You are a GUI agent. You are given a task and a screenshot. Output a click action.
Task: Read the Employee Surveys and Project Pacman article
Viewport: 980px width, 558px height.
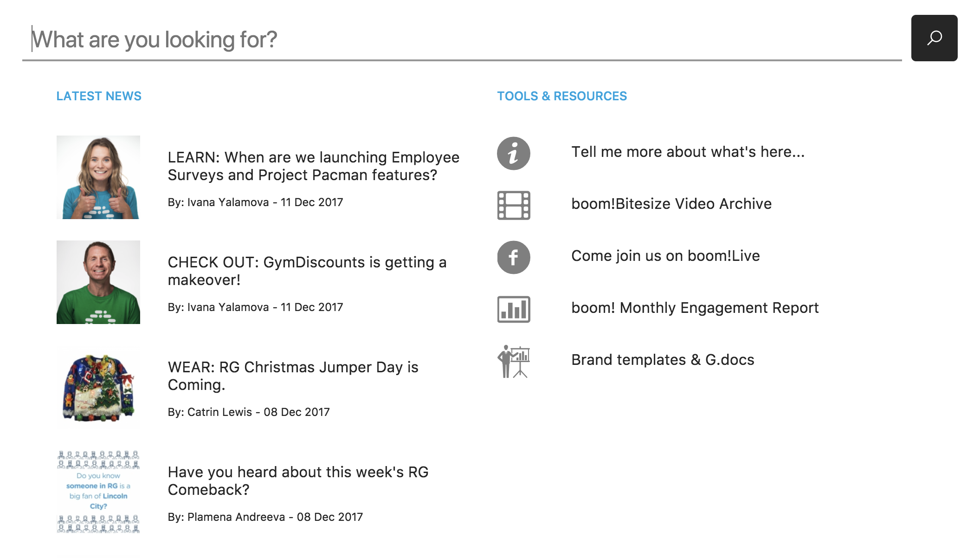point(314,166)
